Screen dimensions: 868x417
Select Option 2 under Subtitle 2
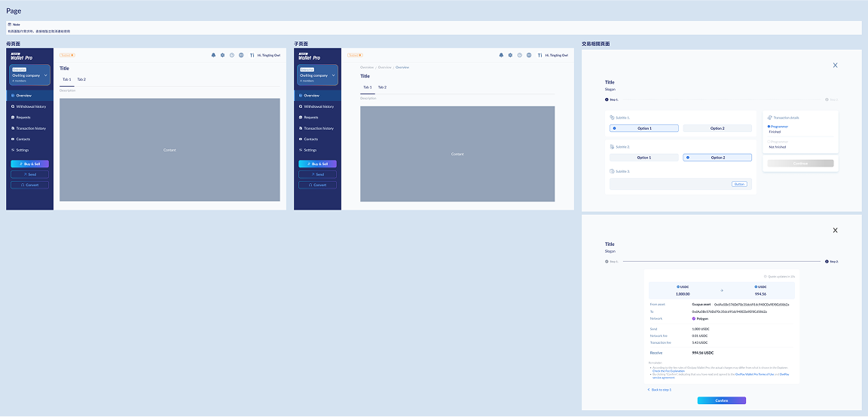717,158
